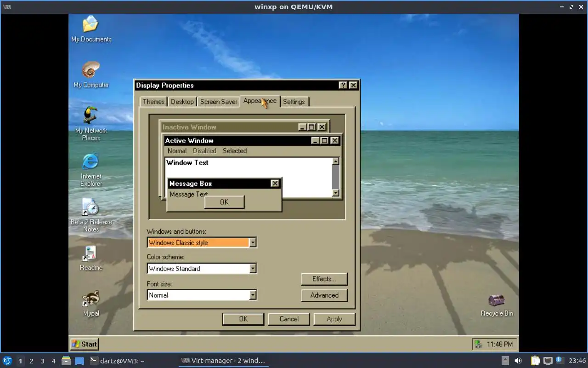Launch Internet Explorer desktop icon
The width and height of the screenshot is (588, 368).
[91, 169]
